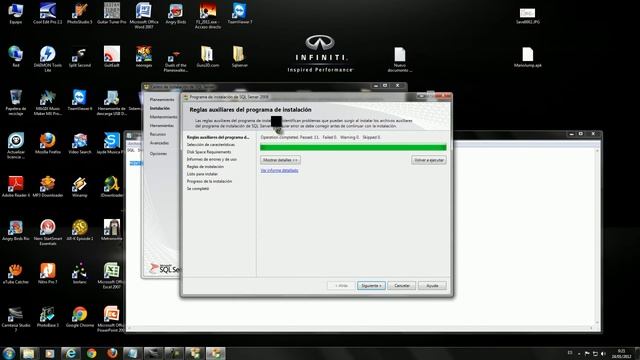Open Windows Explorer folder from taskbar
Screen dimensions: 640x360
pyautogui.click(x=29, y=353)
